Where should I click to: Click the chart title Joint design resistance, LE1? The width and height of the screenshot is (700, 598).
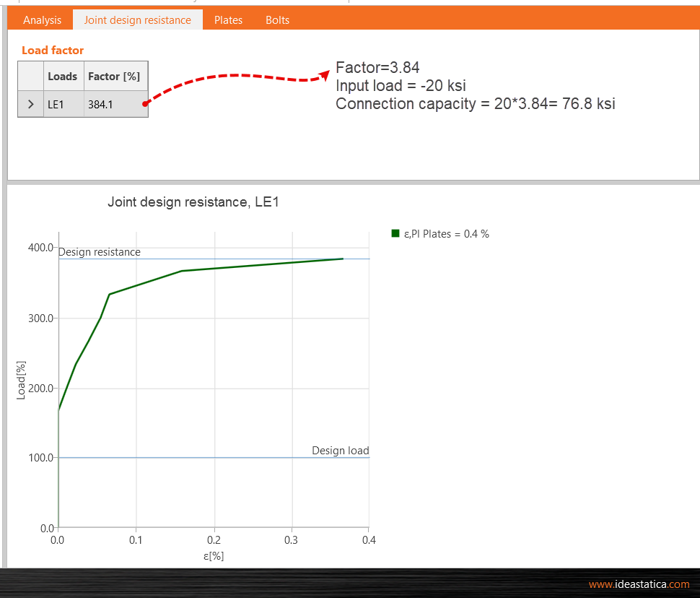[193, 202]
